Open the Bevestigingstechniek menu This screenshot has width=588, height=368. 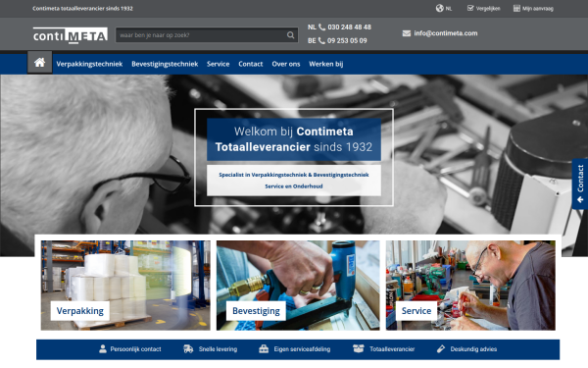click(165, 64)
